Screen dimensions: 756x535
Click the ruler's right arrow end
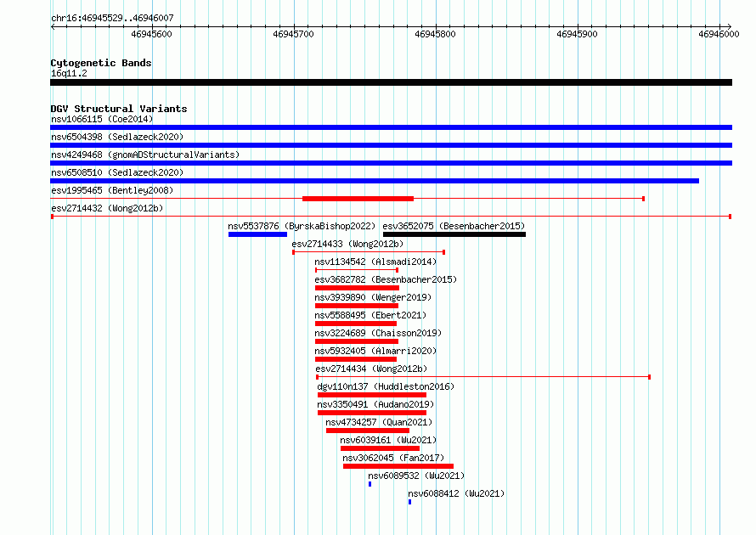point(730,26)
